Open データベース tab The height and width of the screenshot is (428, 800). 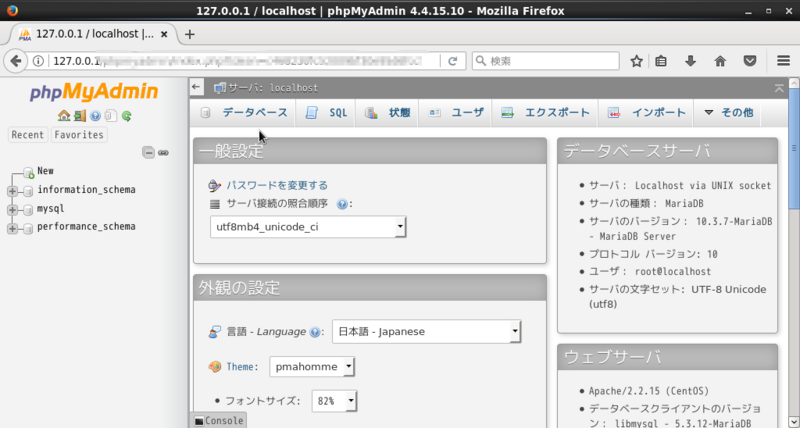point(244,113)
